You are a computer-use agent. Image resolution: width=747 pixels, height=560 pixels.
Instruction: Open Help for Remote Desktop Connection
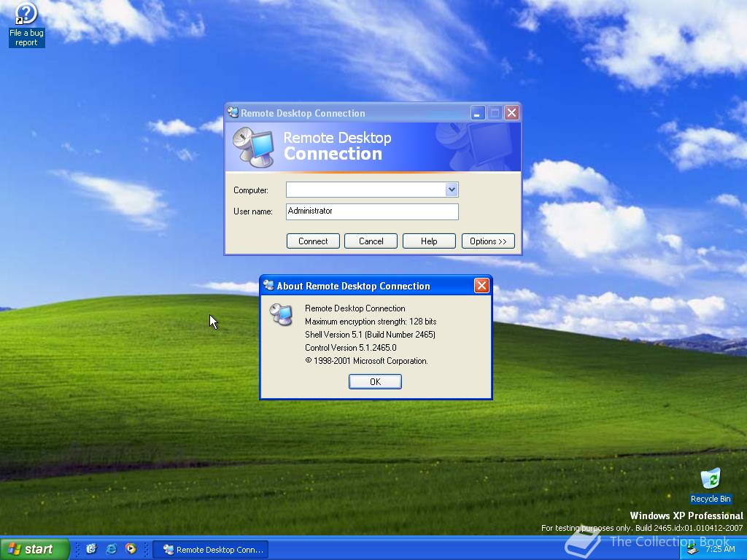tap(429, 241)
